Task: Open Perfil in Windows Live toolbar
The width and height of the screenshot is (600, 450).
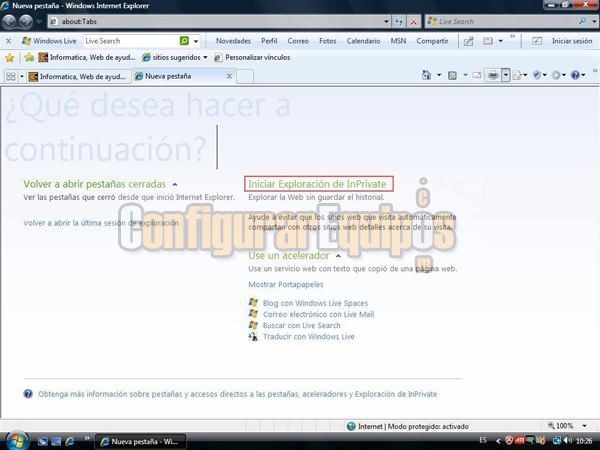Action: pos(269,41)
